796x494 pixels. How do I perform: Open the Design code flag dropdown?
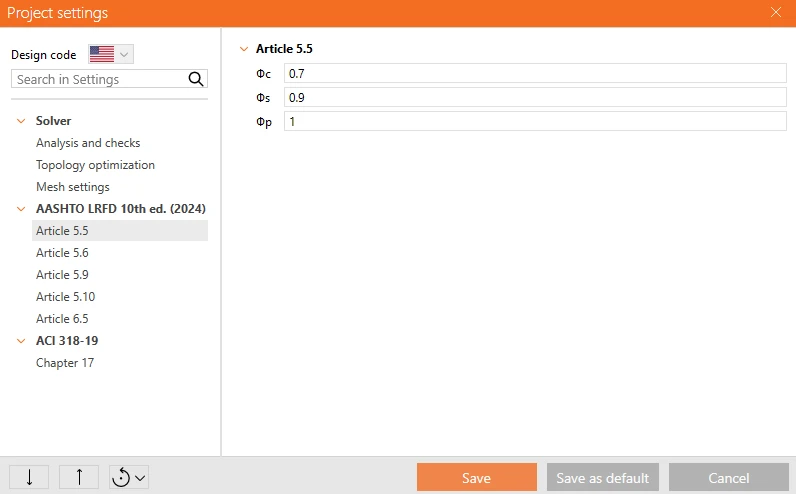(x=111, y=54)
